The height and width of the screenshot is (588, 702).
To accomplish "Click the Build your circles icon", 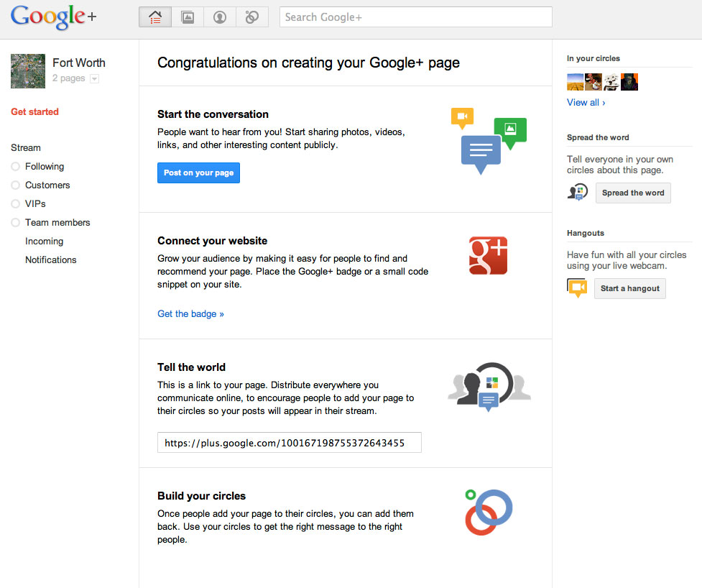I will point(489,513).
